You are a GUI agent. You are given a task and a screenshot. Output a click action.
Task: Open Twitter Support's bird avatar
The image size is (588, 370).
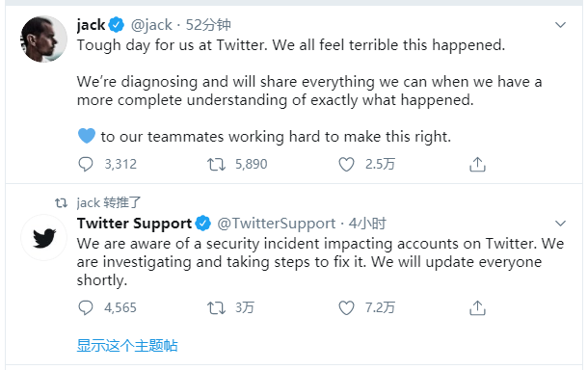click(44, 238)
